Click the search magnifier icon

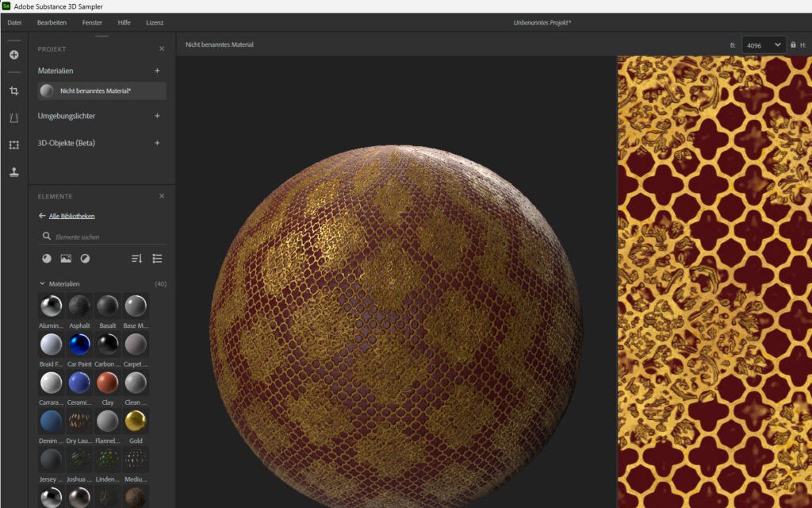coord(47,236)
